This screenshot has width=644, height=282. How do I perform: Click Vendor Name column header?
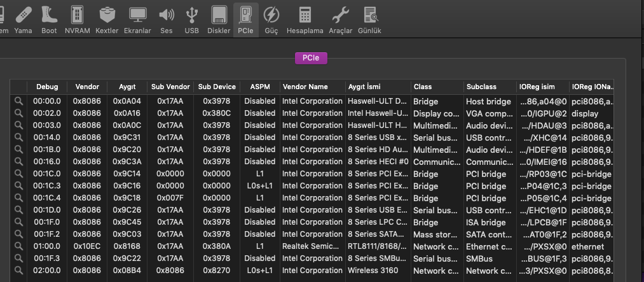pyautogui.click(x=305, y=87)
